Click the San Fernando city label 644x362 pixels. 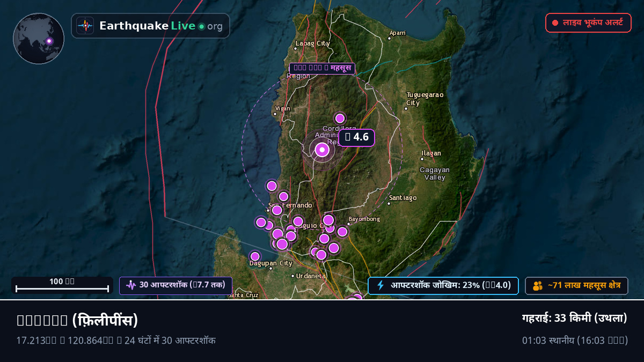tap(290, 205)
